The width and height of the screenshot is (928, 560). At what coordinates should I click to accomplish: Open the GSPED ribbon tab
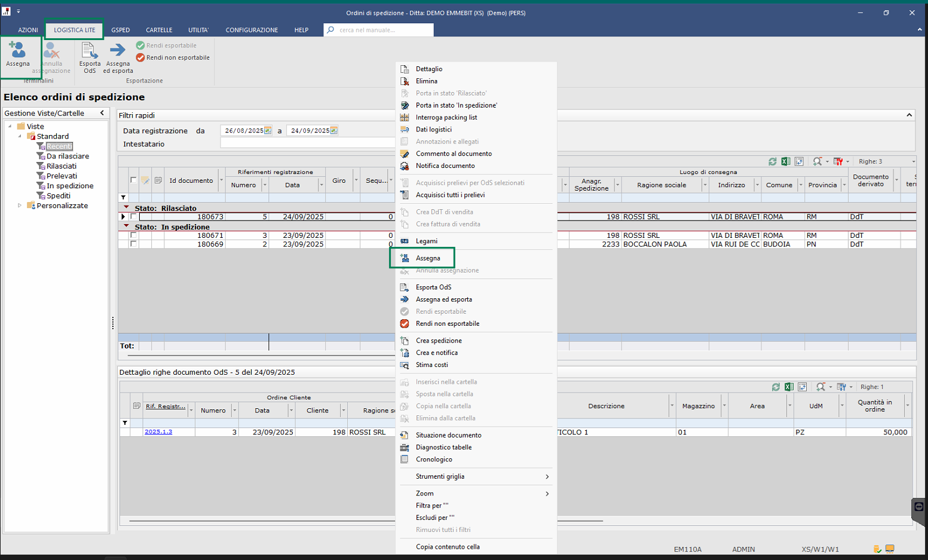pos(120,30)
